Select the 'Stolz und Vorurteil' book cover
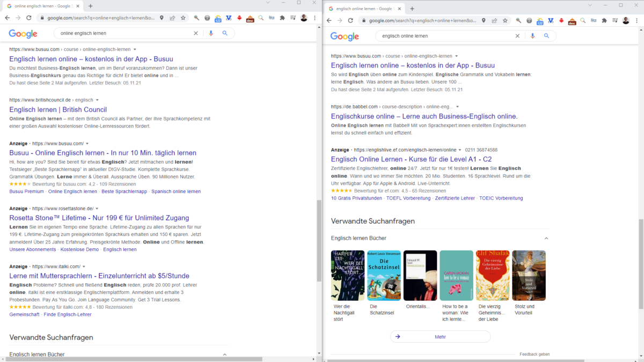644x362 pixels. (529, 276)
